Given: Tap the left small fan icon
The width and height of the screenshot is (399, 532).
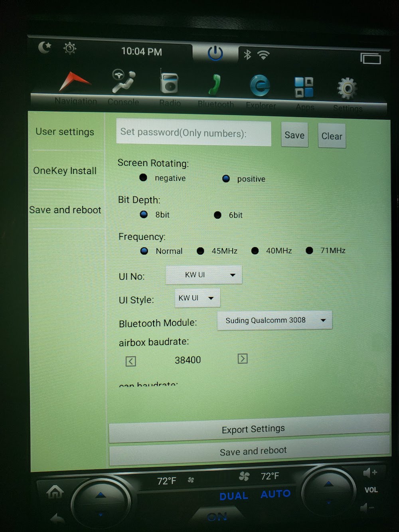Looking at the screenshot, I should pyautogui.click(x=191, y=480).
